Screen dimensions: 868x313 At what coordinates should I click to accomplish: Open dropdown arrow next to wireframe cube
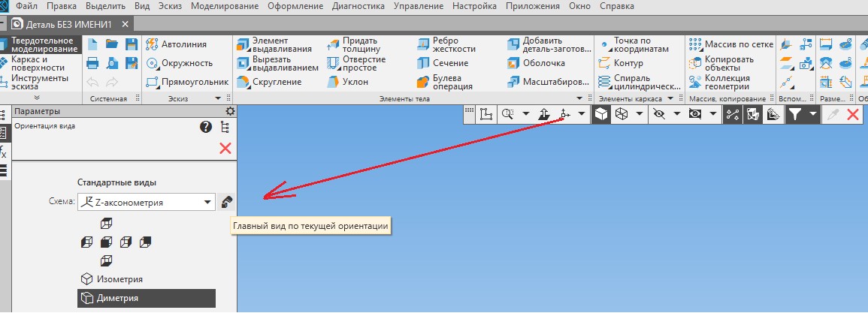pyautogui.click(x=640, y=115)
